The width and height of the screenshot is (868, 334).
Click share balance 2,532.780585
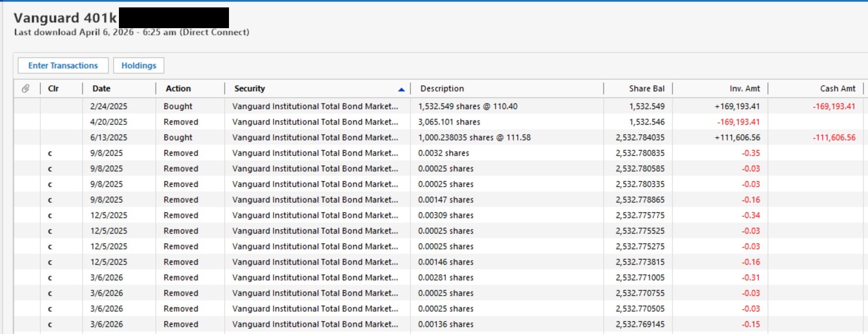tap(640, 168)
